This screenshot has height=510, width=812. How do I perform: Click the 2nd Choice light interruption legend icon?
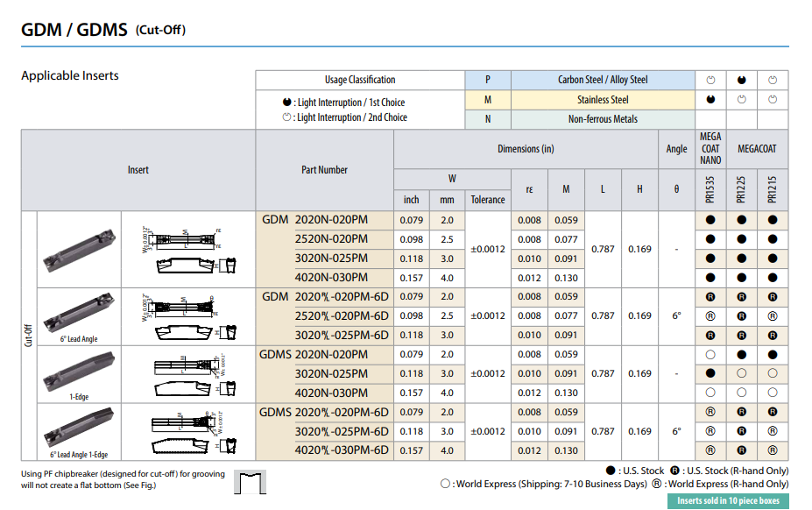coord(287,117)
